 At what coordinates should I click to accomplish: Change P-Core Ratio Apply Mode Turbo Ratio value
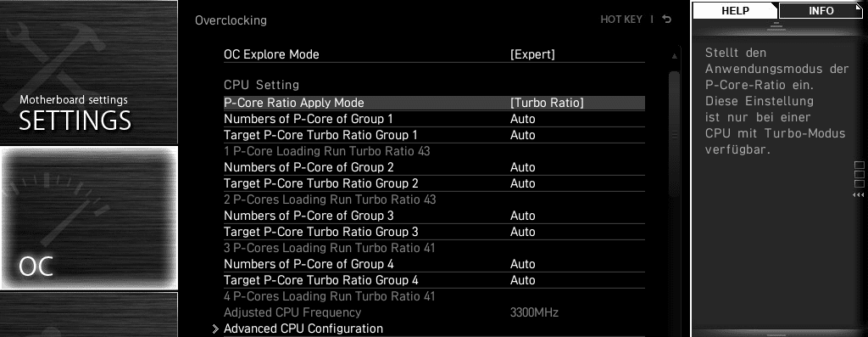pyautogui.click(x=547, y=103)
